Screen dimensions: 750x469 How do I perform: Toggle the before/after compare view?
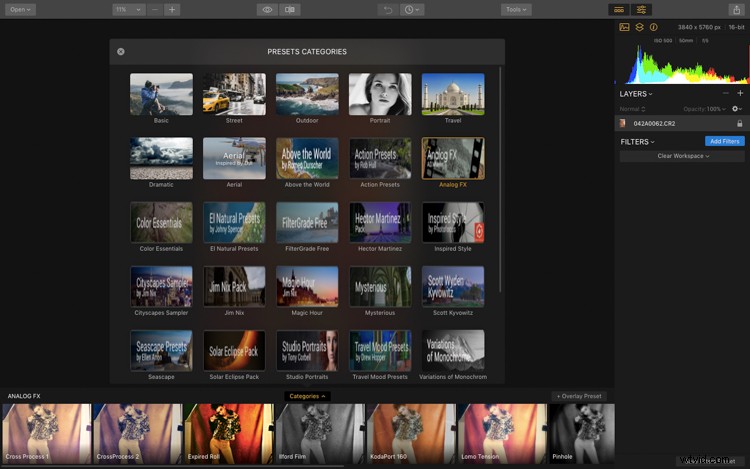pyautogui.click(x=290, y=10)
